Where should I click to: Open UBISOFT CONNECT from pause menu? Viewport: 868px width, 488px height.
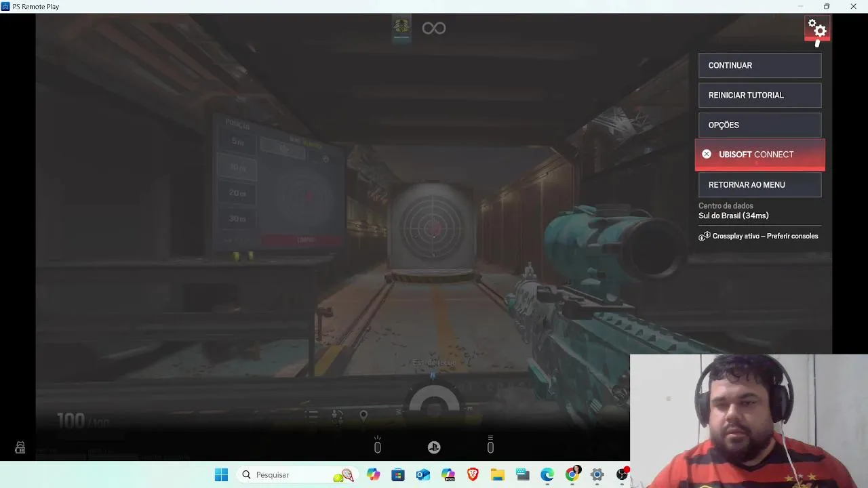[x=759, y=155]
